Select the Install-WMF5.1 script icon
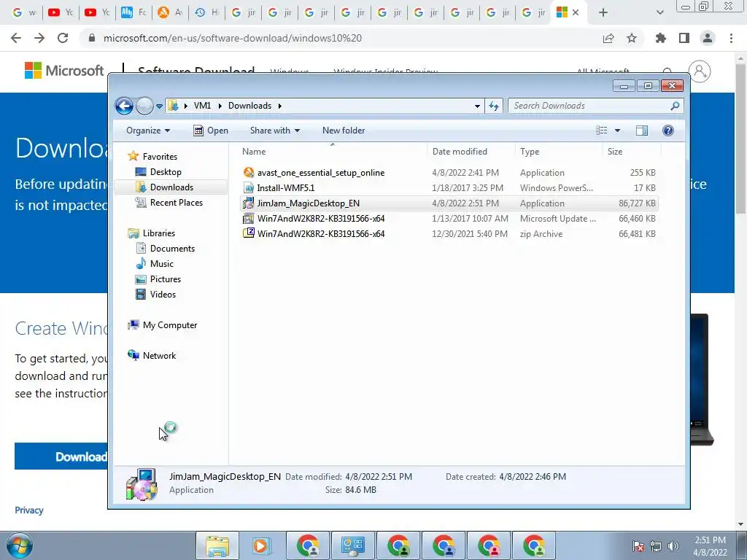The width and height of the screenshot is (747, 560). pyautogui.click(x=248, y=187)
